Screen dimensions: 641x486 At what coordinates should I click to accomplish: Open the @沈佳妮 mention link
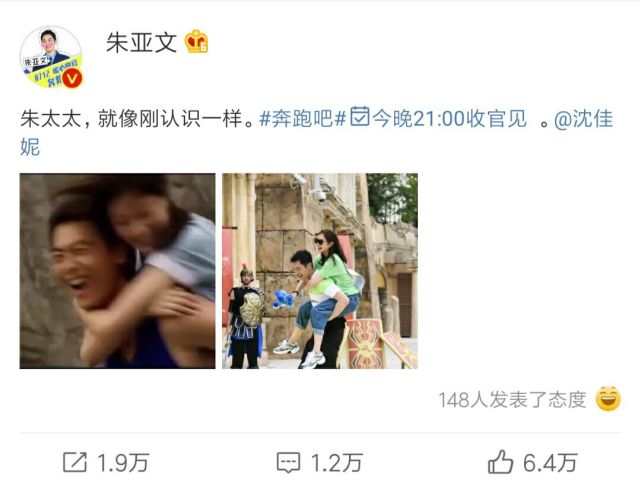pos(584,119)
